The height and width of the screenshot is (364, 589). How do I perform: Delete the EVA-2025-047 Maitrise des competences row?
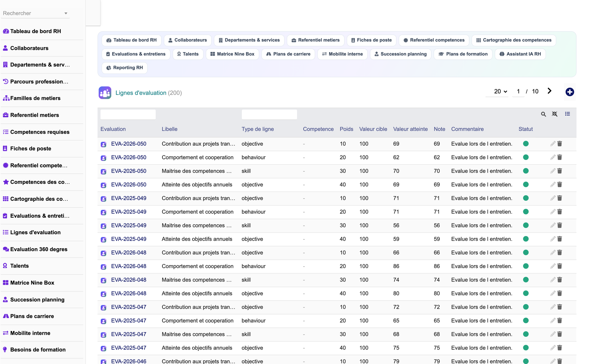pyautogui.click(x=560, y=334)
